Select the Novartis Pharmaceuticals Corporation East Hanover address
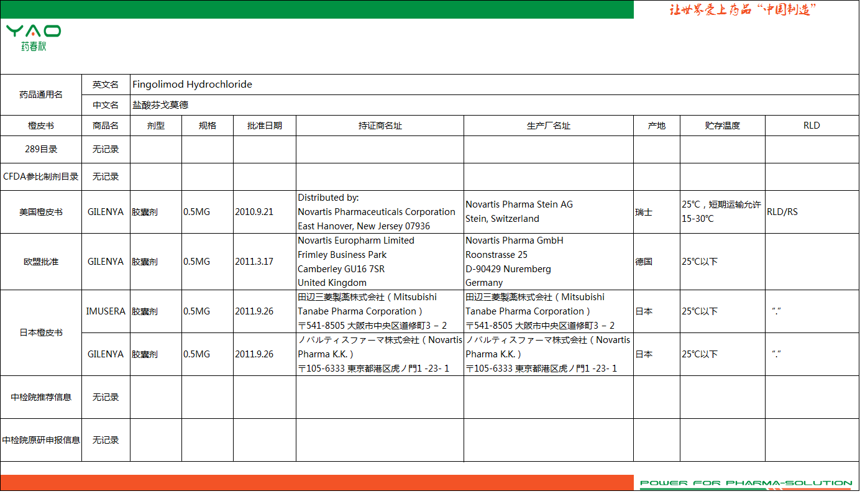860x504 pixels. click(380, 212)
